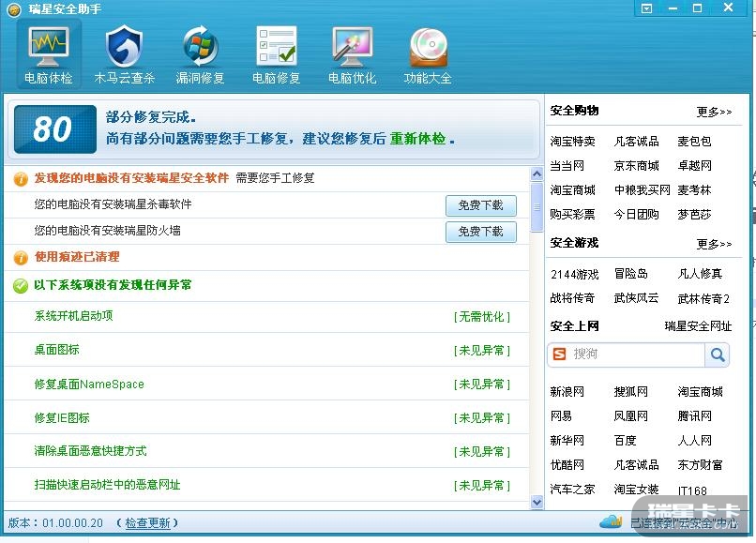Screen dimensions: 756x543
Task: Download free 瑞星杀毒软件
Action: click(x=480, y=205)
